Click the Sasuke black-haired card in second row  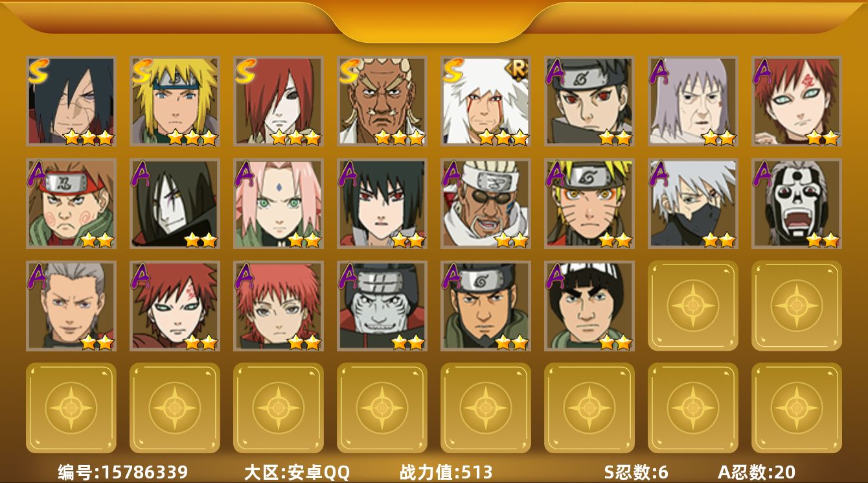point(382,204)
